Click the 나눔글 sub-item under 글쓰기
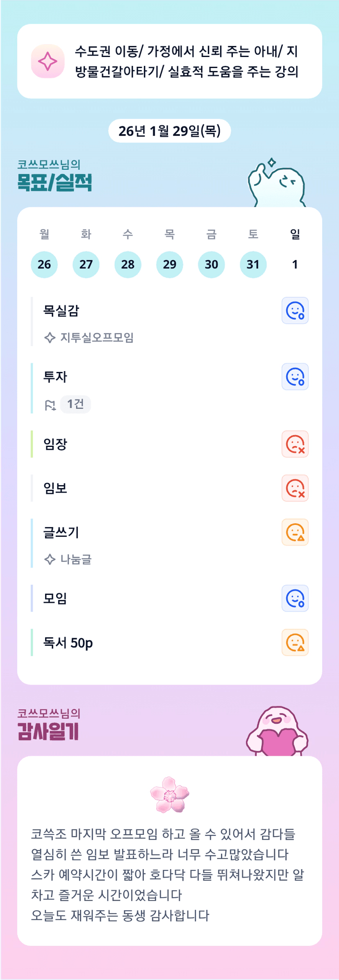The height and width of the screenshot is (980, 339). pyautogui.click(x=76, y=559)
